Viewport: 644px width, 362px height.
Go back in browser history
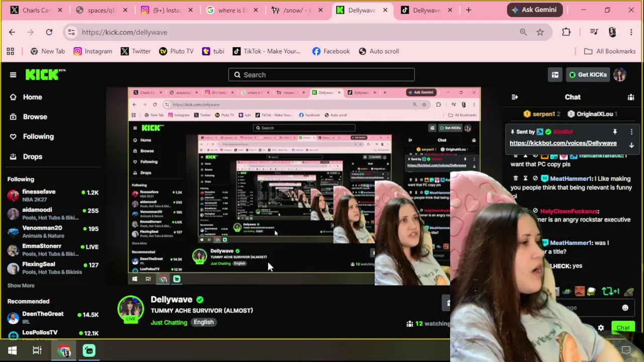12,32
